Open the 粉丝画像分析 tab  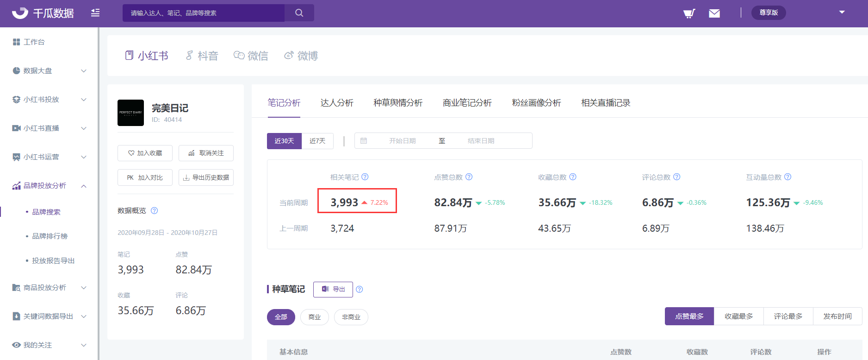537,103
